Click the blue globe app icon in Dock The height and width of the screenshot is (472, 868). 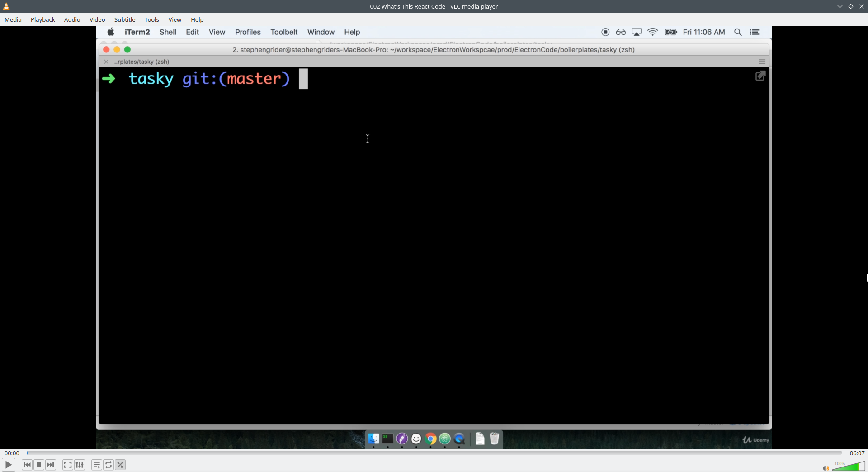pyautogui.click(x=459, y=439)
